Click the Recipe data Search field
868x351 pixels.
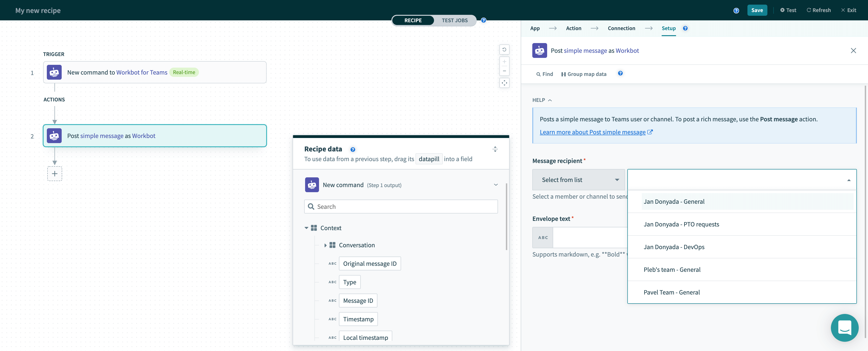pos(401,207)
